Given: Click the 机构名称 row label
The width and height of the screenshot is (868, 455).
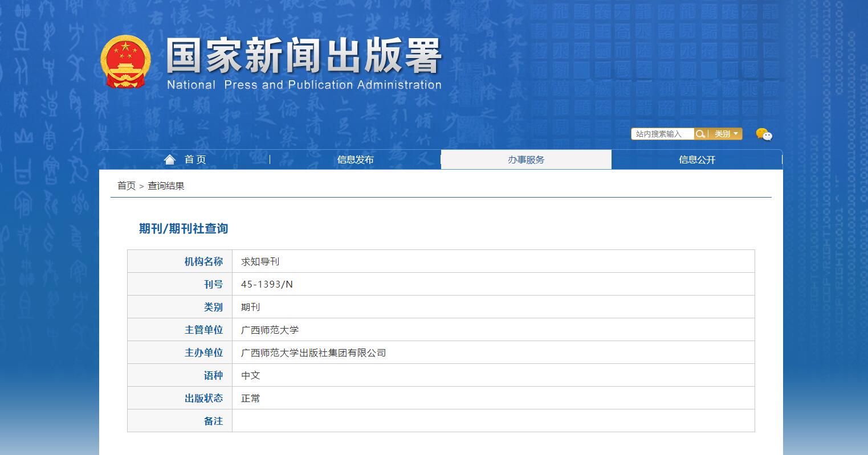Looking at the screenshot, I should (203, 261).
